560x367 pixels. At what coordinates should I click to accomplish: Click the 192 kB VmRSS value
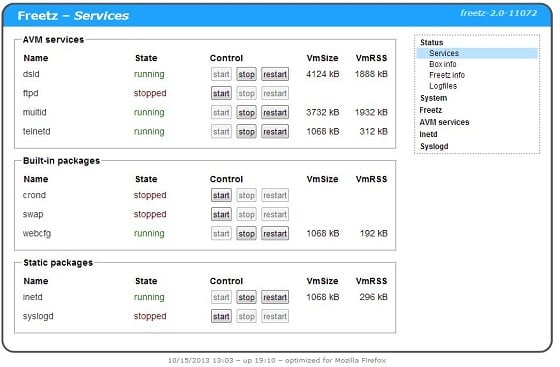coord(374,233)
